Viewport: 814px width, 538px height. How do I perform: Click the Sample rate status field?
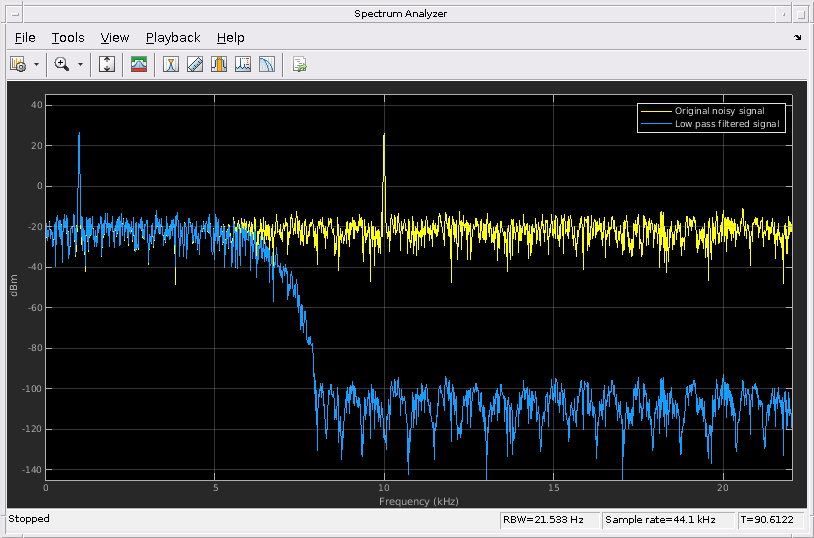coord(667,520)
